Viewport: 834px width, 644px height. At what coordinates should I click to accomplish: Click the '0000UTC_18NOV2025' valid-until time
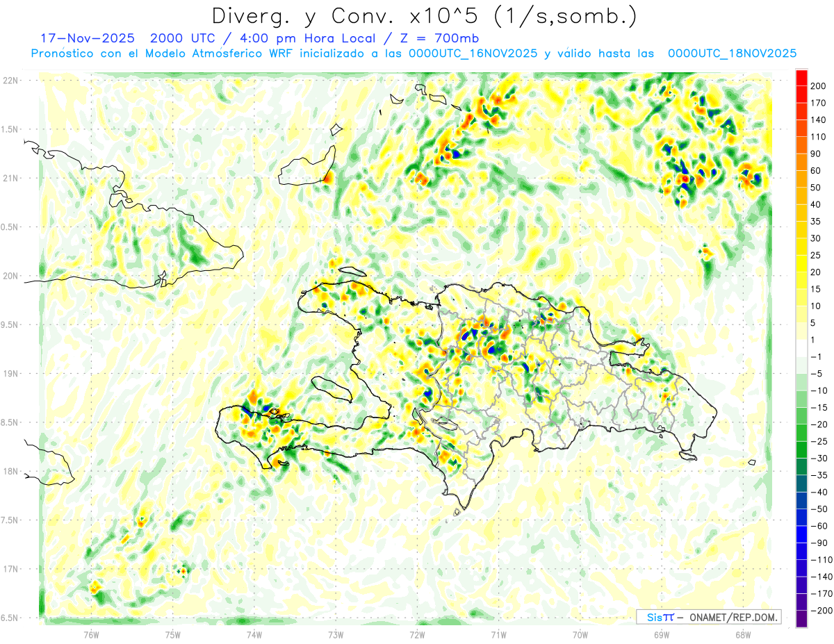(732, 53)
